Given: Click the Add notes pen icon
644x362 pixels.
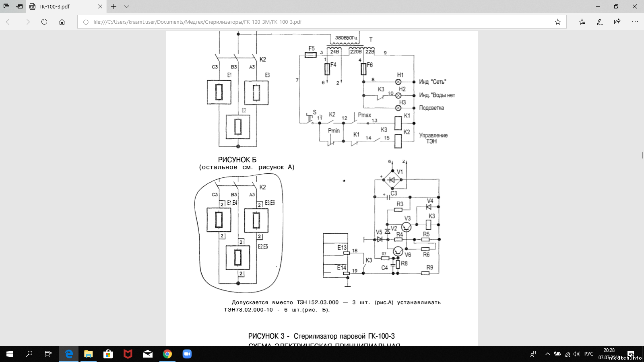Looking at the screenshot, I should [600, 22].
